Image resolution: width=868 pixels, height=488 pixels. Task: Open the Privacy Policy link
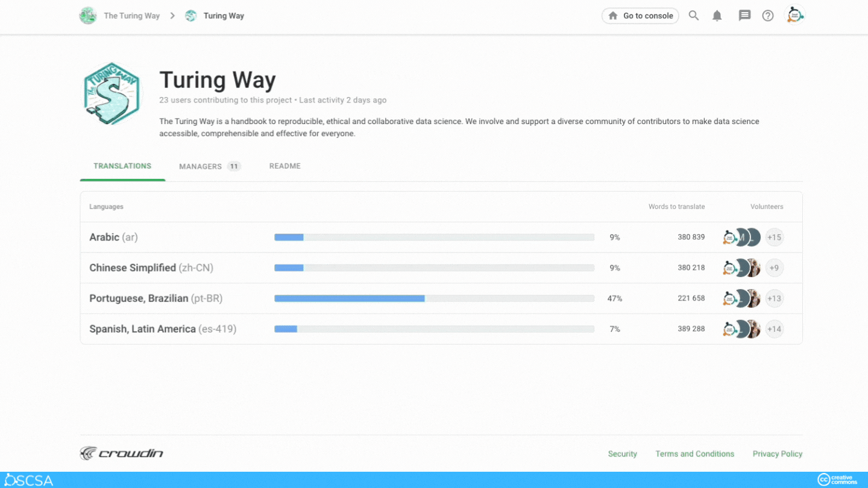coord(777,454)
